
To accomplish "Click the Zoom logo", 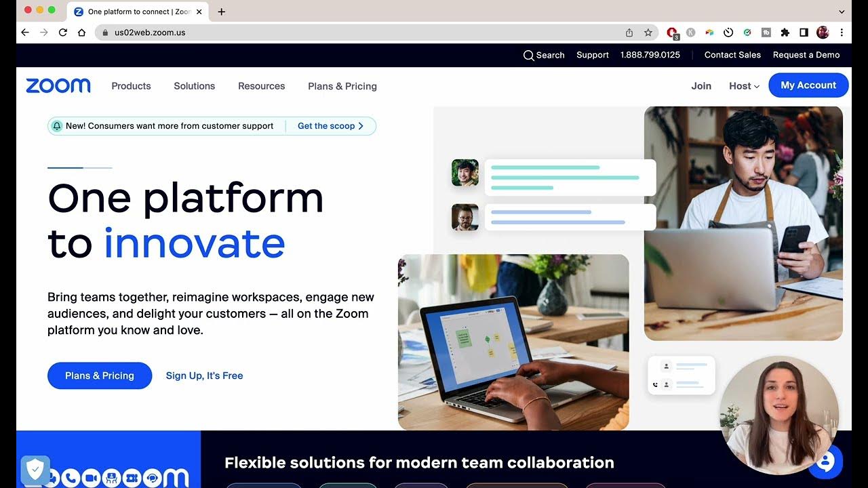I will click(x=58, y=85).
